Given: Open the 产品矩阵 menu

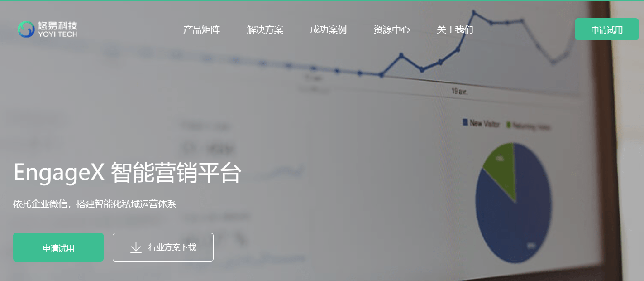Looking at the screenshot, I should pyautogui.click(x=201, y=30).
